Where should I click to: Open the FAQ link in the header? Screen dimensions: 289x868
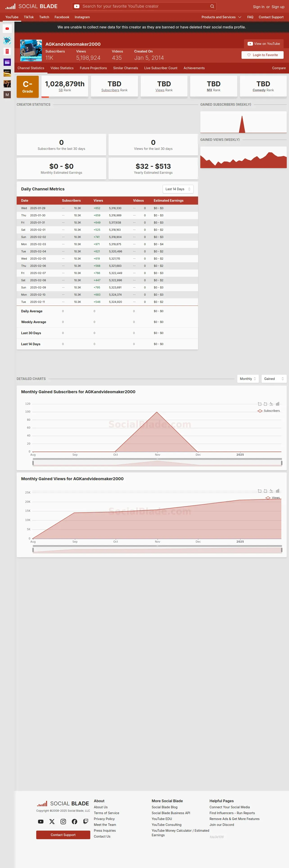pyautogui.click(x=250, y=17)
